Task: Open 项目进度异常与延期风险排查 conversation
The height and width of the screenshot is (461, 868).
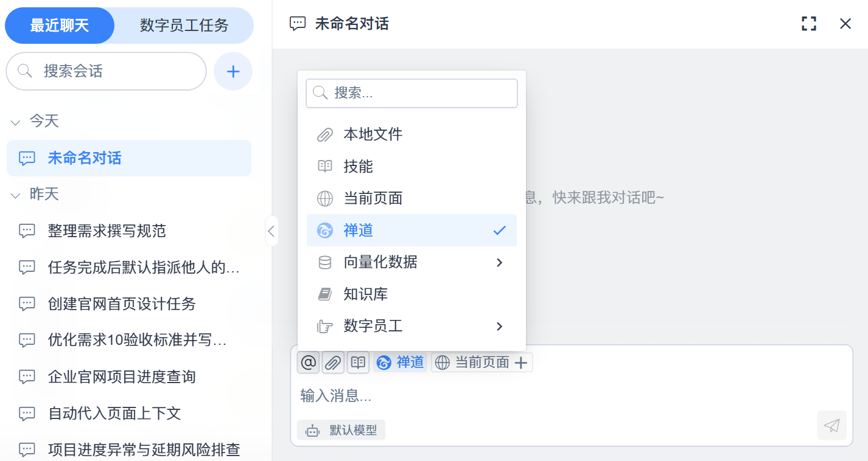Action: point(129,450)
